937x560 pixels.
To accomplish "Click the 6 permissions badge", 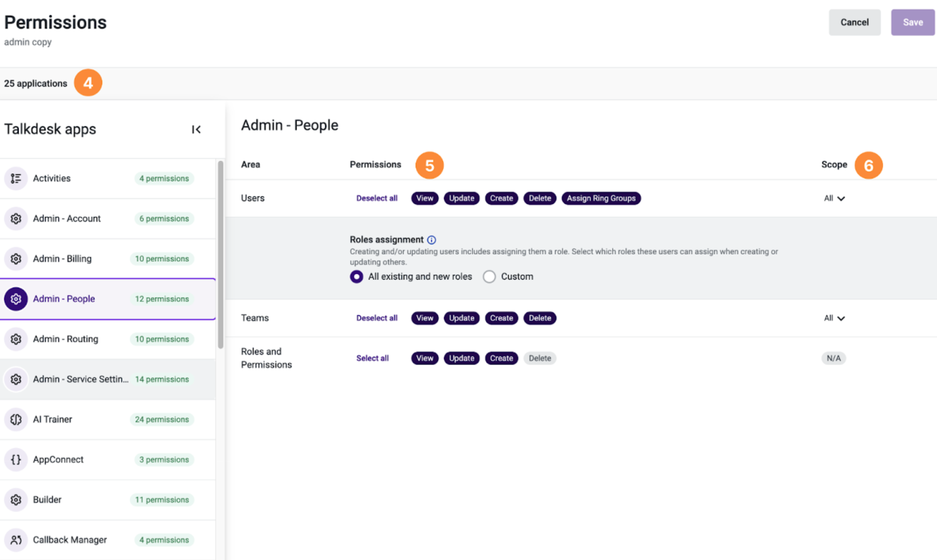I will tap(164, 218).
